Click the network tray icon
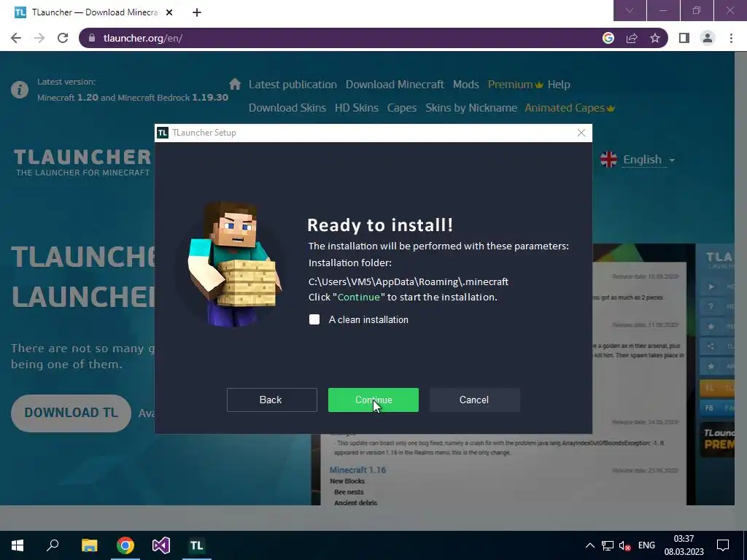Image resolution: width=747 pixels, height=560 pixels. pyautogui.click(x=608, y=545)
